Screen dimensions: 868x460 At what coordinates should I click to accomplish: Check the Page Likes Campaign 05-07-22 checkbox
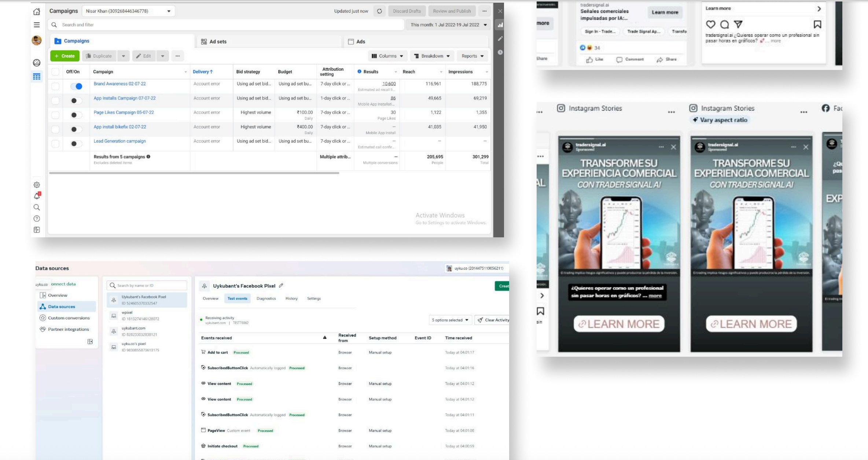pos(55,115)
